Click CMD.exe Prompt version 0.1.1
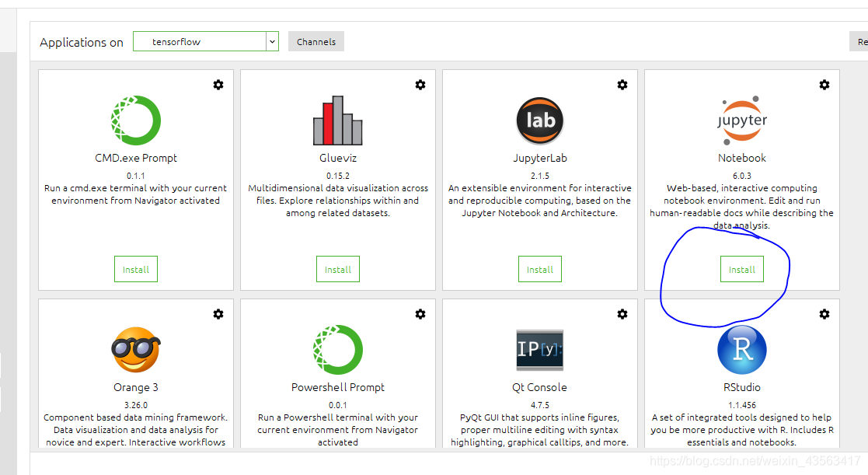 (136, 176)
